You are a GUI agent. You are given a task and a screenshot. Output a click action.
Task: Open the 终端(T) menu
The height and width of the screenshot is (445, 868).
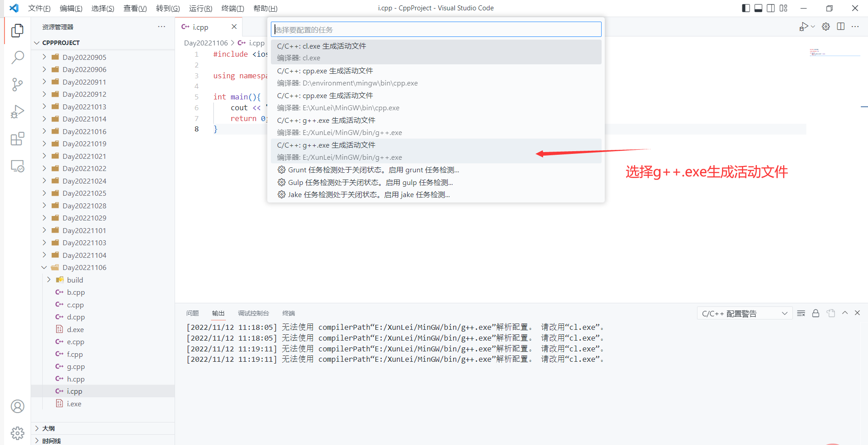click(x=233, y=8)
